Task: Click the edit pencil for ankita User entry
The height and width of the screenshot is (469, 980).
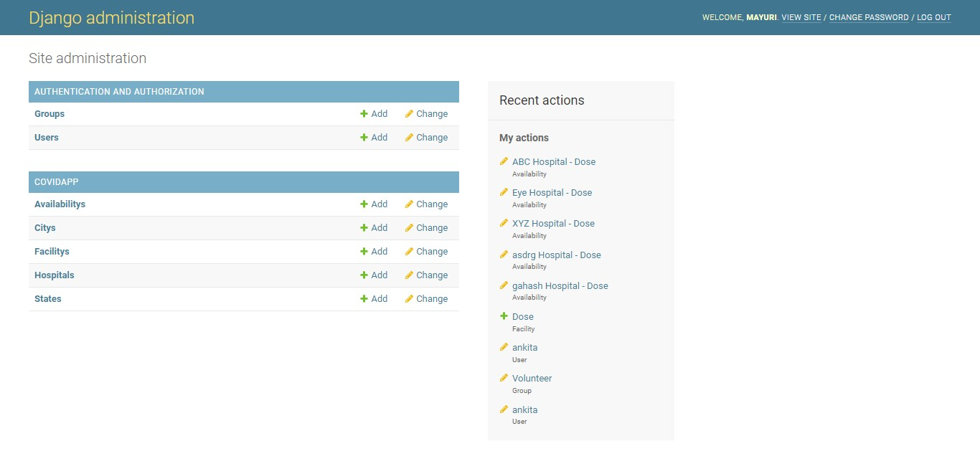Action: point(503,347)
